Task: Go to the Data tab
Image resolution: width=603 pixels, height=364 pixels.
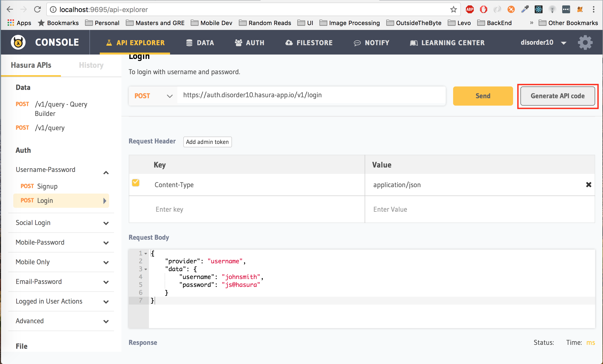Action: [x=200, y=42]
